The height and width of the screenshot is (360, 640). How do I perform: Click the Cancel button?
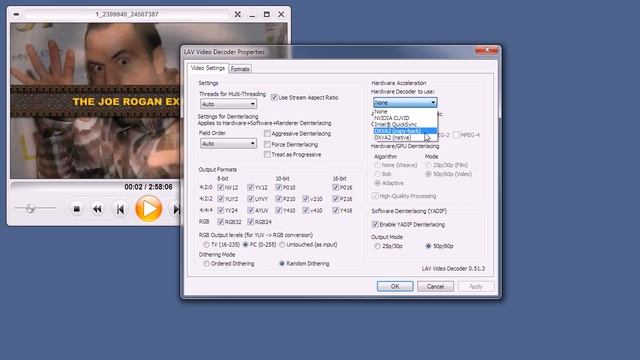435,287
